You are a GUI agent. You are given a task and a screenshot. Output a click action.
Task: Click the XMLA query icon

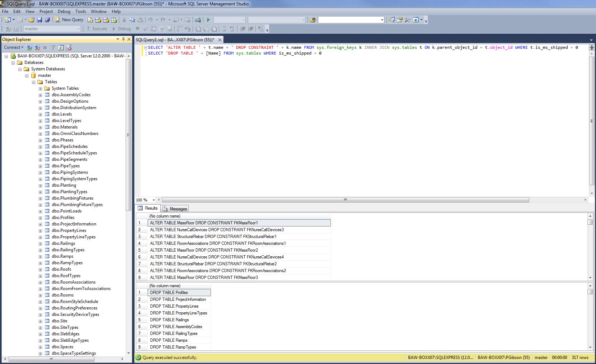click(x=114, y=20)
